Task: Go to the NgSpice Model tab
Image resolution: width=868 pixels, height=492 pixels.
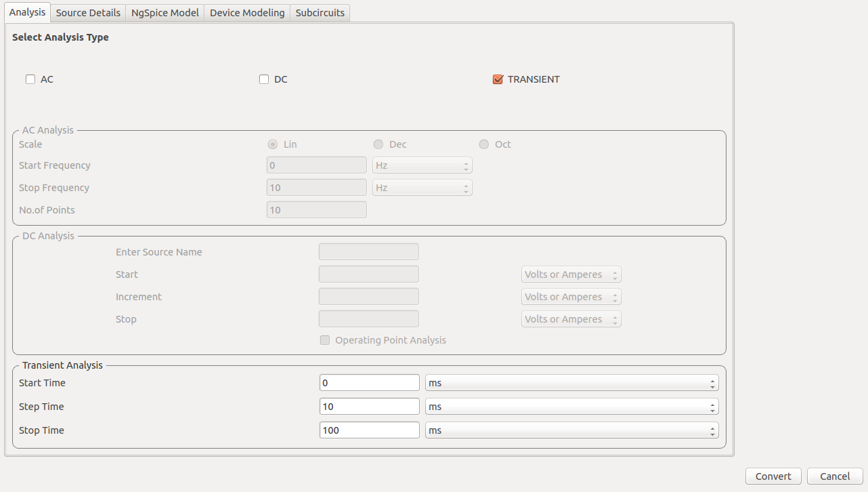Action: click(165, 13)
